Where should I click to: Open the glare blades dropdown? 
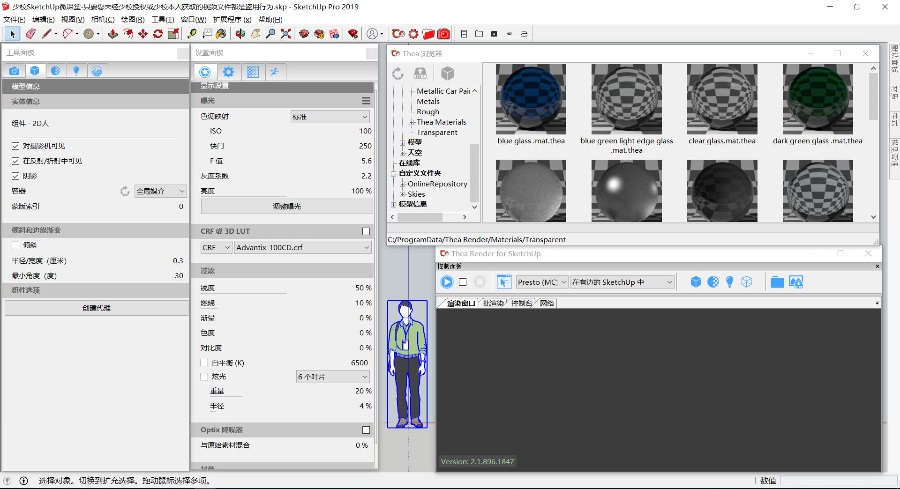332,377
